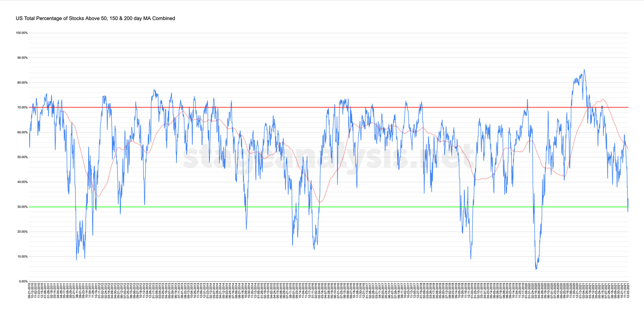644x314 pixels.
Task: Click the 40.00% y-axis label
Action: click(x=22, y=182)
